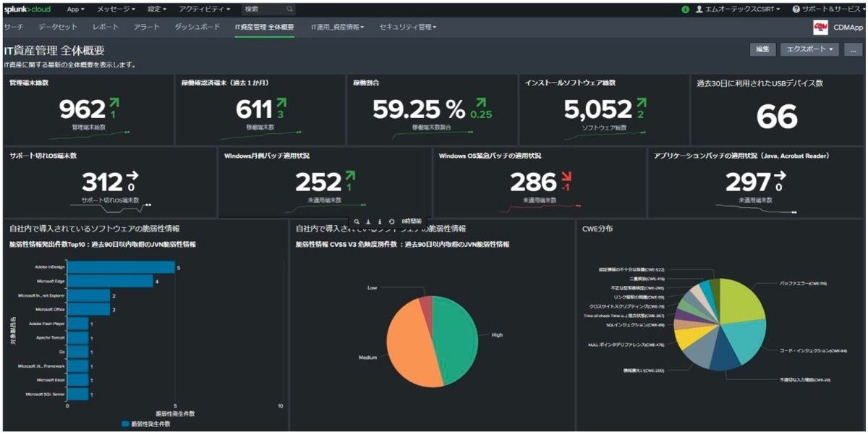Click the green trend arrow beside 611
This screenshot has height=433, width=868.
pyautogui.click(x=281, y=103)
